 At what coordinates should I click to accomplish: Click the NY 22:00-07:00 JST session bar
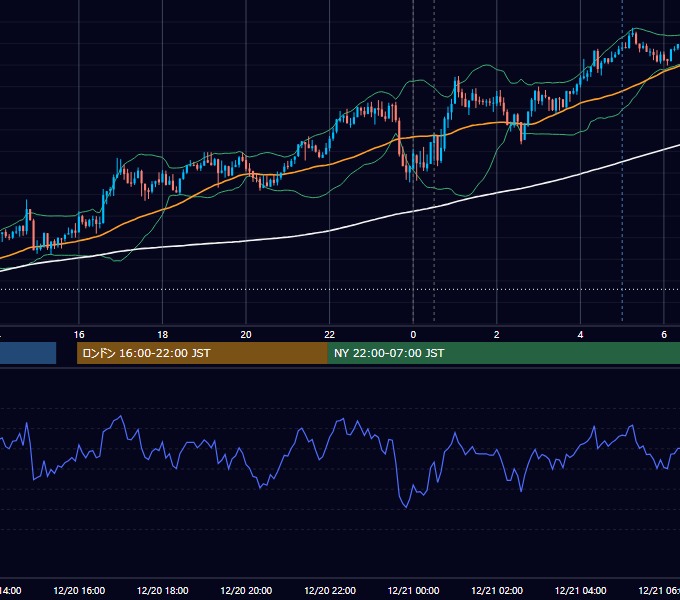[x=503, y=353]
